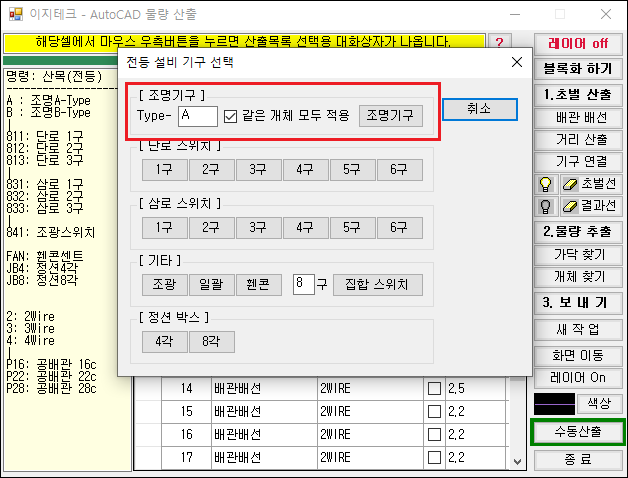
Task: Select 단로 스위치 2구 button
Action: (211, 169)
